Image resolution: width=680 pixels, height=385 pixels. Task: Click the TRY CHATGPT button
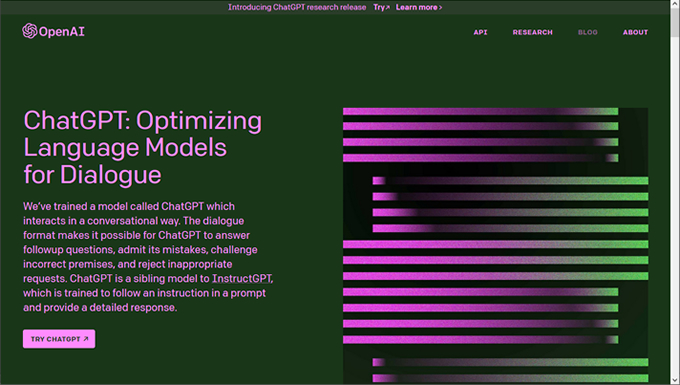pyautogui.click(x=59, y=339)
